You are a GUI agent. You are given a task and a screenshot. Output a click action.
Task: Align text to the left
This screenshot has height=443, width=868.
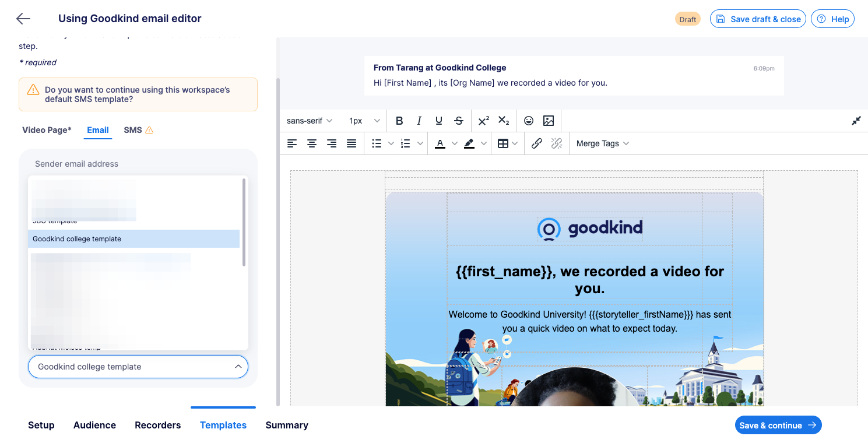point(292,143)
